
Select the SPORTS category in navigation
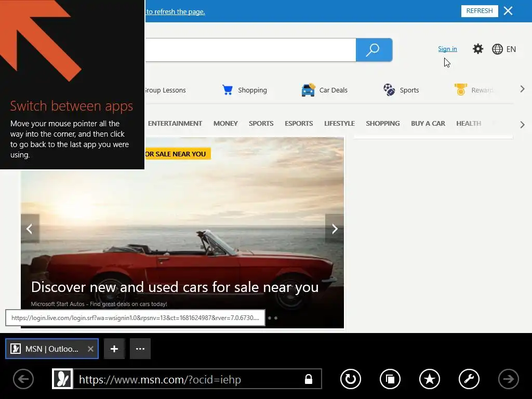[261, 124]
